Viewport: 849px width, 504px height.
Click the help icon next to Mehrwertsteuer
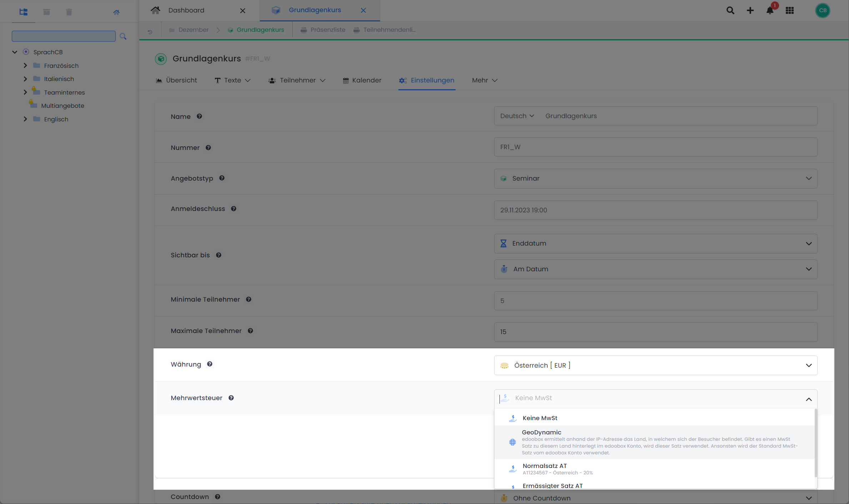click(231, 398)
